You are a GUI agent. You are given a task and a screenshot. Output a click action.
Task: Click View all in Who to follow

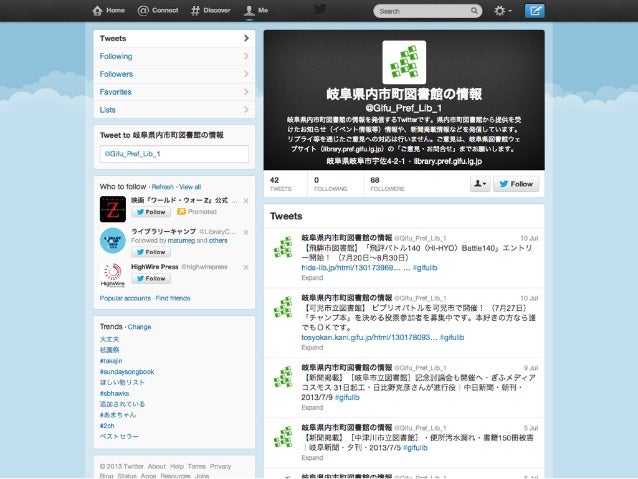(x=190, y=187)
